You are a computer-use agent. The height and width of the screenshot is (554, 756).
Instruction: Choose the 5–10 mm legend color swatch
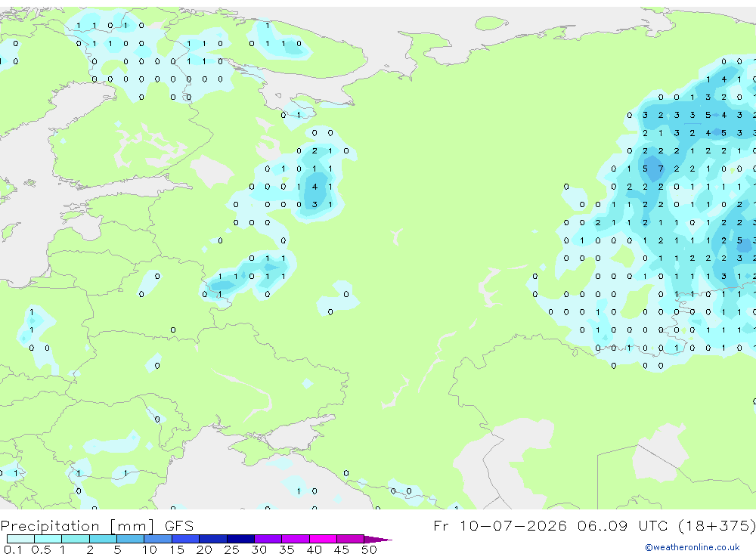(130, 539)
